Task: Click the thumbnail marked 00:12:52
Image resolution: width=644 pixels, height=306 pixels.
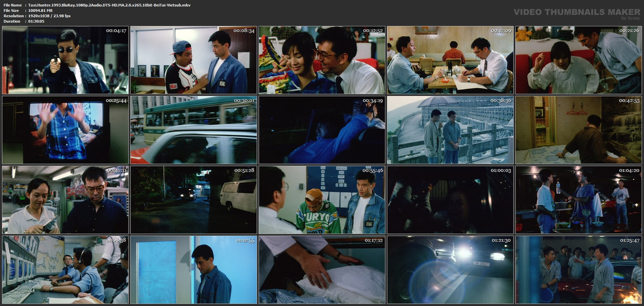Action: pos(322,60)
